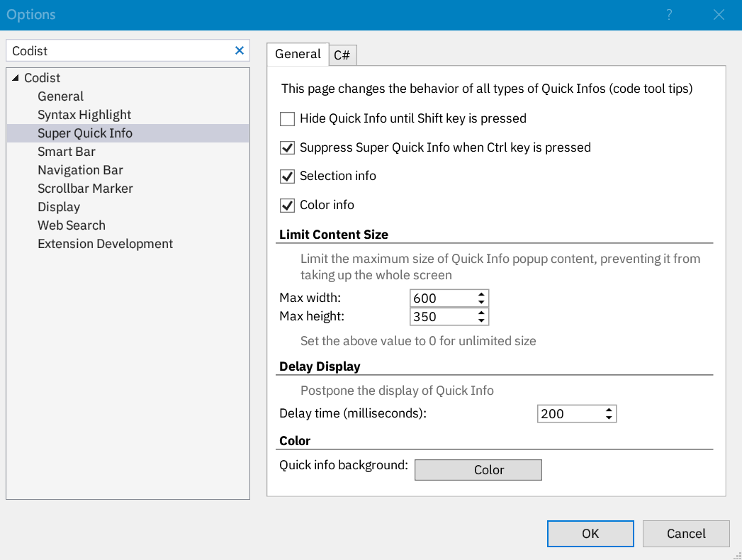Increase Max height with up arrow
742x560 pixels.
481,313
